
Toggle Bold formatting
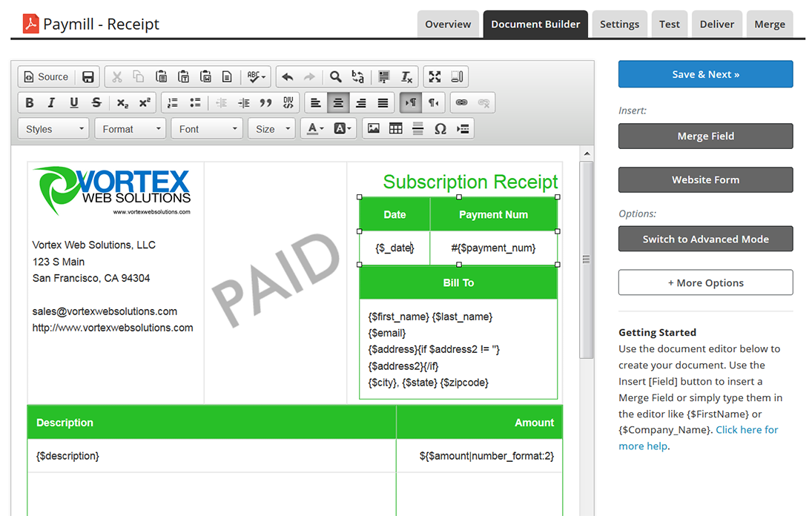pos(30,103)
